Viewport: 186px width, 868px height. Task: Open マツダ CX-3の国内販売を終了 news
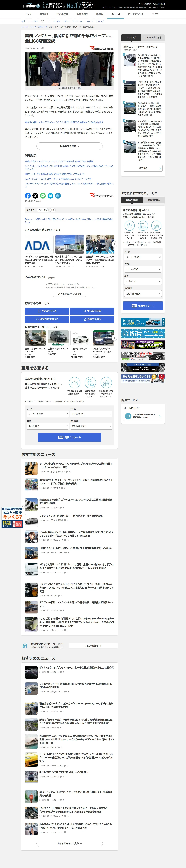pyautogui.click(x=71, y=516)
